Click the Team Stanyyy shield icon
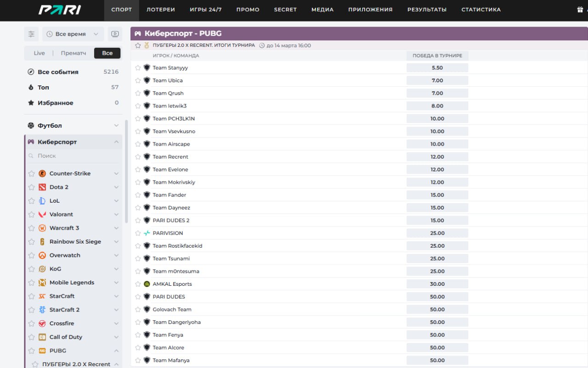 click(147, 68)
